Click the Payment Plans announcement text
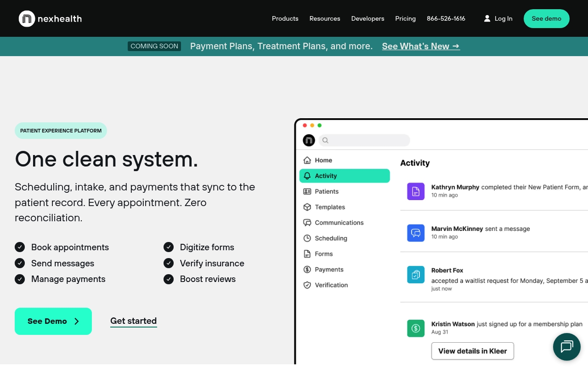 click(x=281, y=46)
